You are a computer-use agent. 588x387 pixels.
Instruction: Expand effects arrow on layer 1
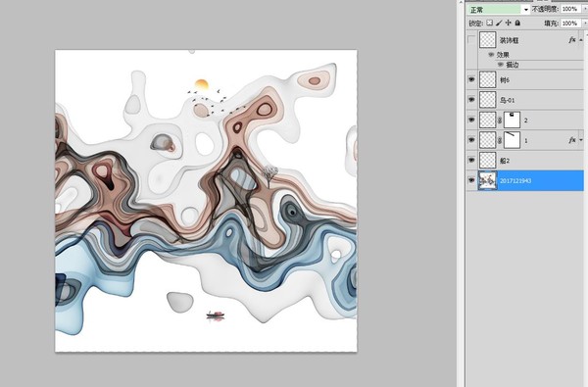[581, 140]
